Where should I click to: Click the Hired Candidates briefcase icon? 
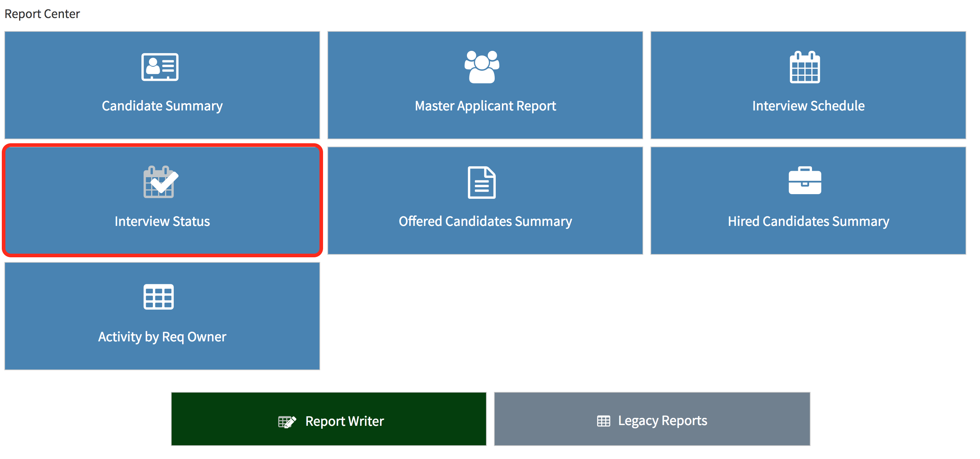[805, 180]
